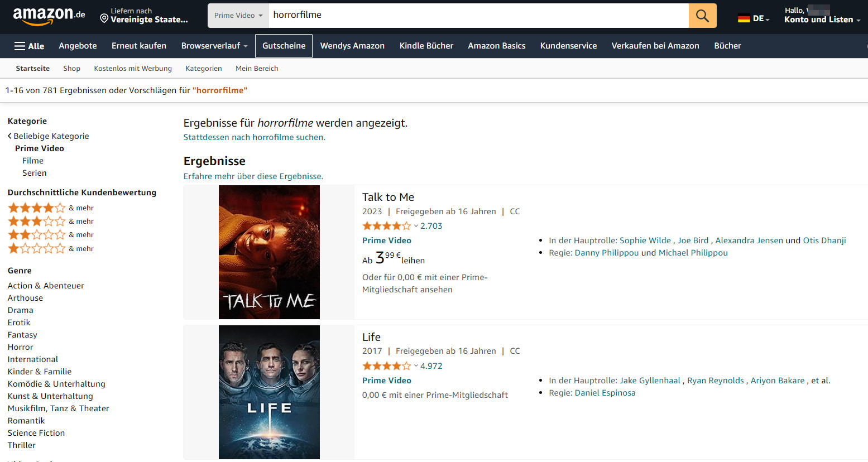This screenshot has height=462, width=868.
Task: Select the Kategorien tab
Action: pos(204,69)
